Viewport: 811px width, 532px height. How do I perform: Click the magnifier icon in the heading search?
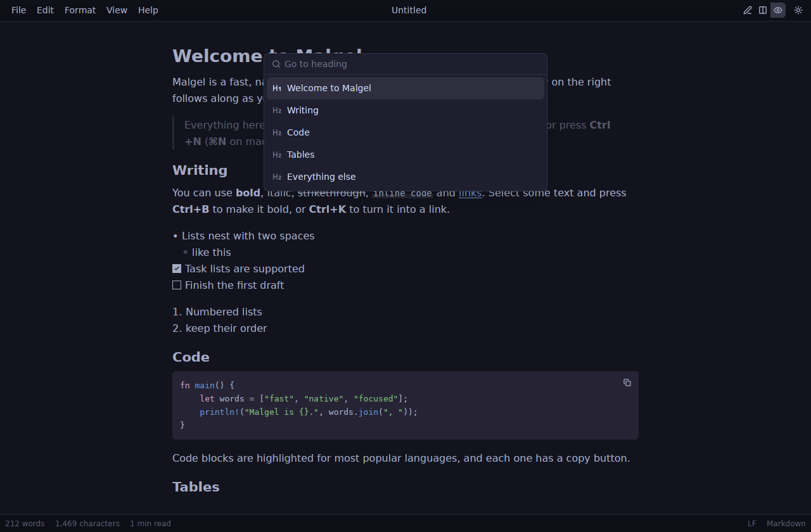276,64
